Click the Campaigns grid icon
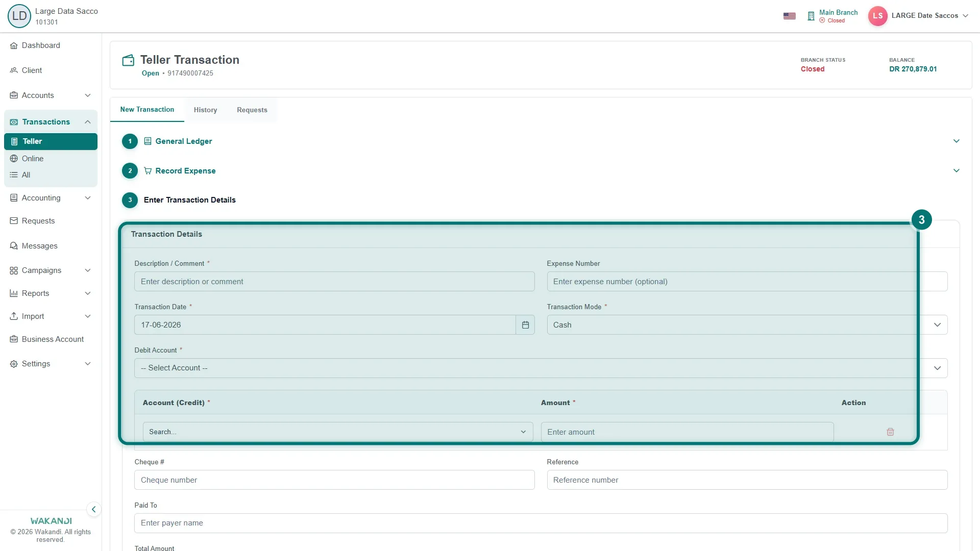 [14, 270]
